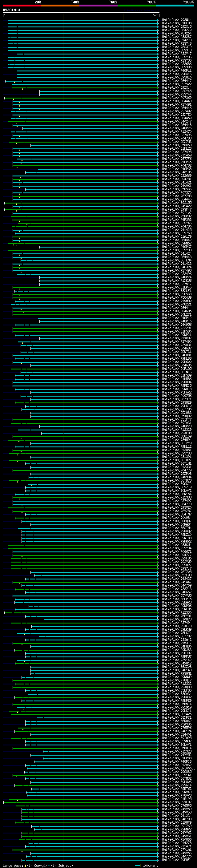Select label UniRef100_A1XKU6
Screen dimensions: 197x868
tap(176, 281)
